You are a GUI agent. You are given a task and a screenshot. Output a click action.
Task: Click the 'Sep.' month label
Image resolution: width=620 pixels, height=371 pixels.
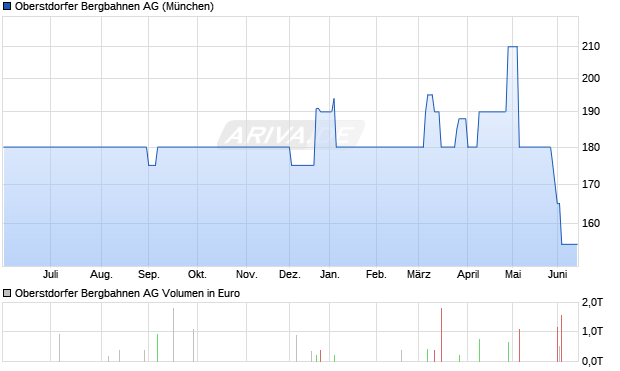149,274
